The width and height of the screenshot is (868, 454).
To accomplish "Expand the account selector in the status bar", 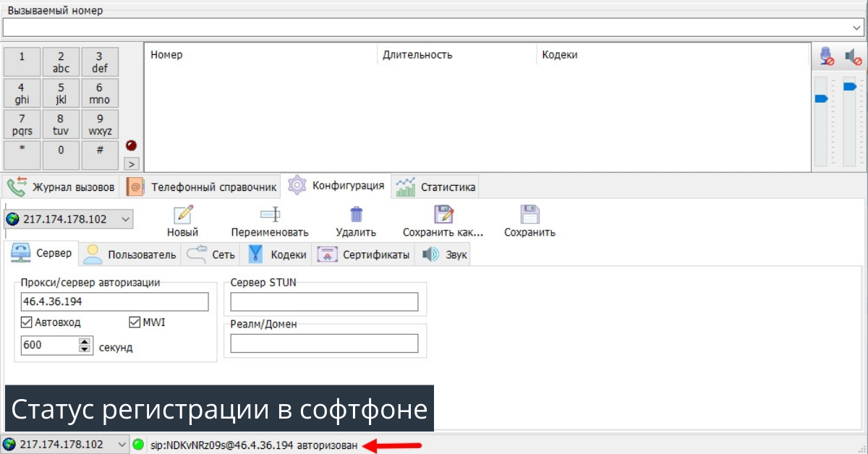I will (x=124, y=444).
